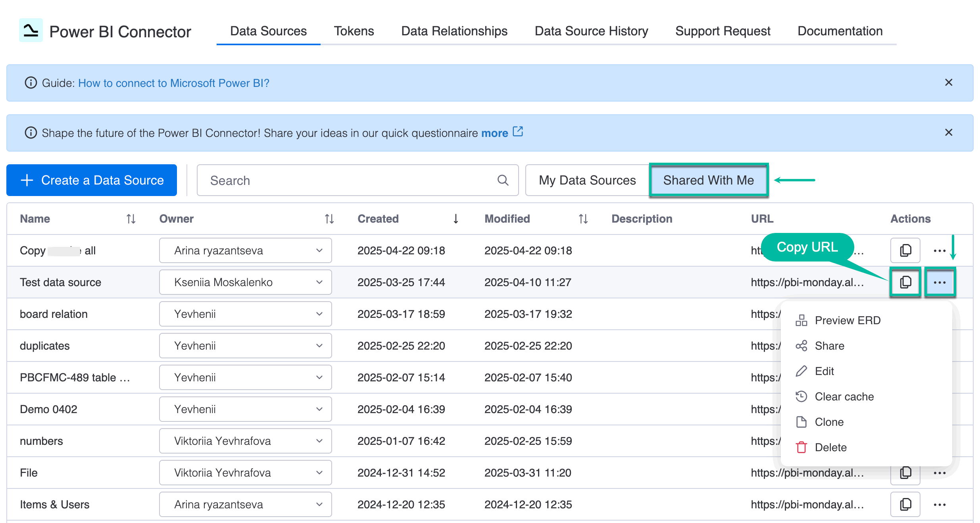The width and height of the screenshot is (980, 523).
Task: Toggle descending sort on Created column
Action: (455, 219)
